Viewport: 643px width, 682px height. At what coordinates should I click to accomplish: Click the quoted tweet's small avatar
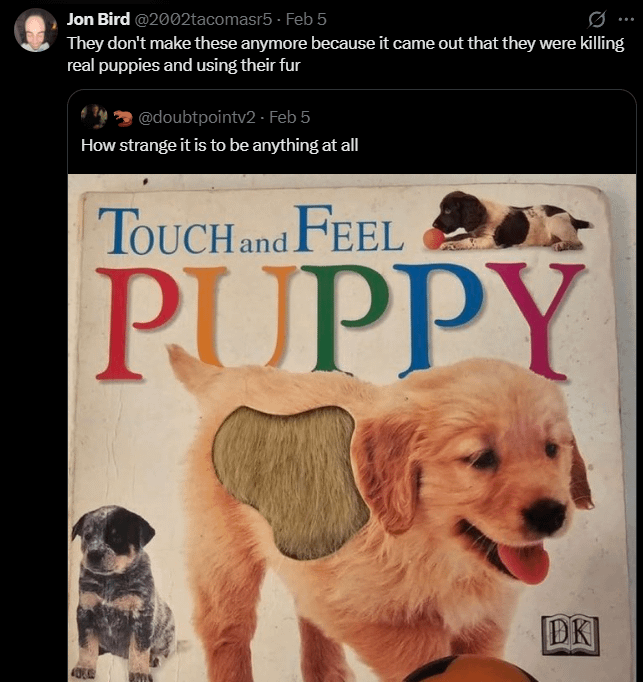point(94,117)
